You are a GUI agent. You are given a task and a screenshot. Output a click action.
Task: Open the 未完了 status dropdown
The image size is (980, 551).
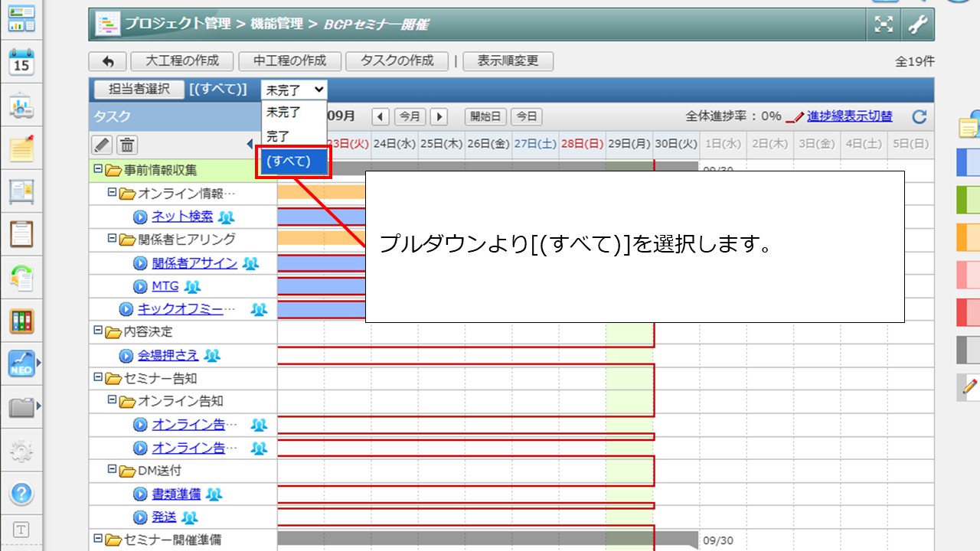click(x=294, y=90)
